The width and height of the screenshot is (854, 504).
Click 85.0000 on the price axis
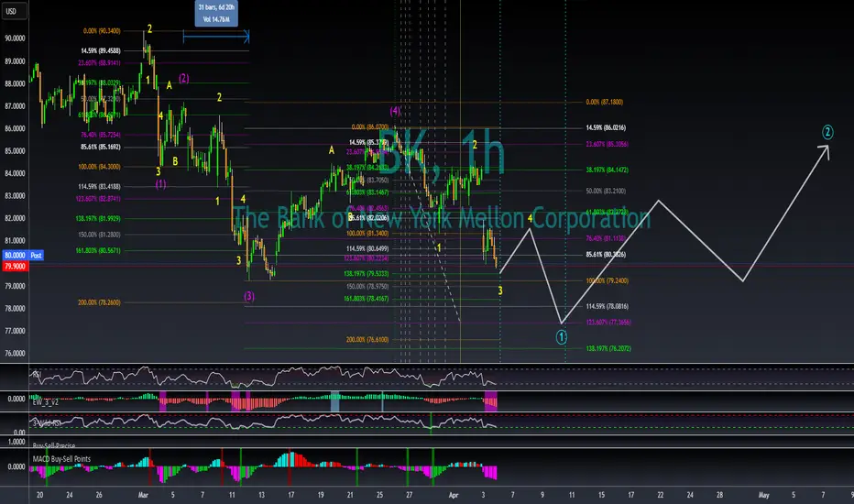(x=15, y=151)
